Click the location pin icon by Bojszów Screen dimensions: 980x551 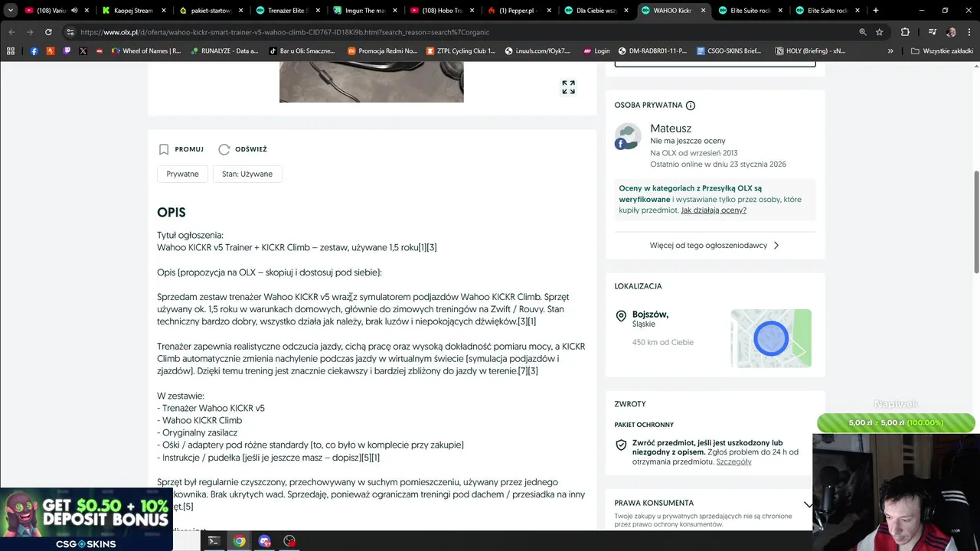point(621,316)
